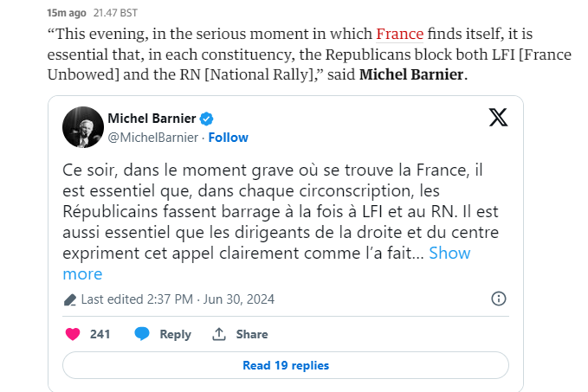Open Michel Barnier's profile picture

(83, 127)
